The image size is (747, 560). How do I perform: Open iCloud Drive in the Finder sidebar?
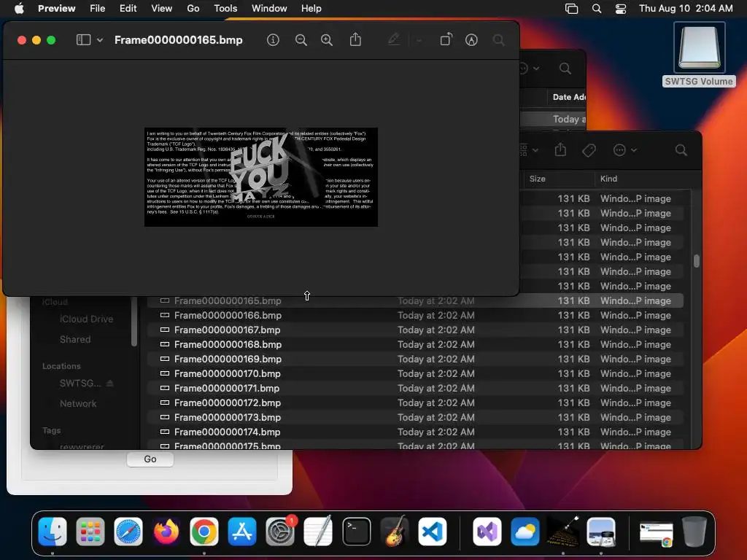(86, 319)
